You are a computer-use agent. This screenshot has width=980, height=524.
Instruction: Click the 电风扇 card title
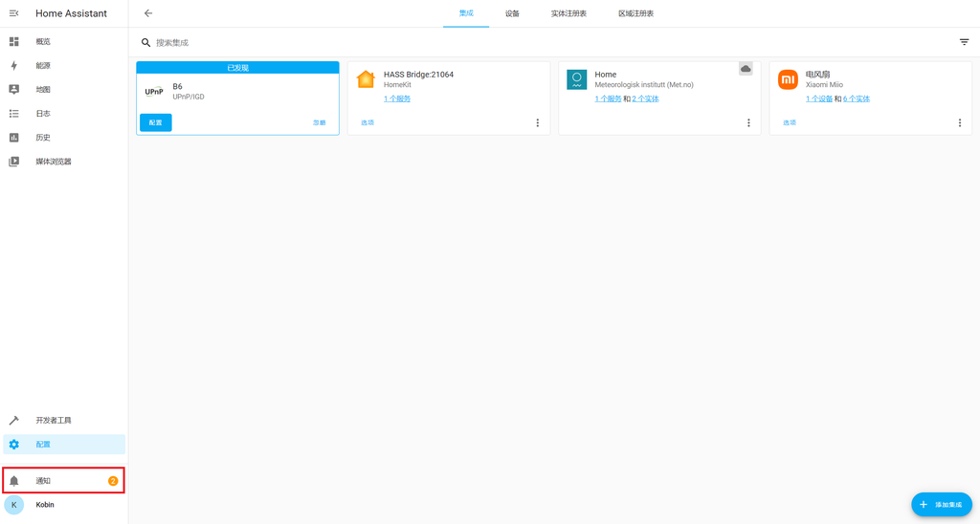818,75
